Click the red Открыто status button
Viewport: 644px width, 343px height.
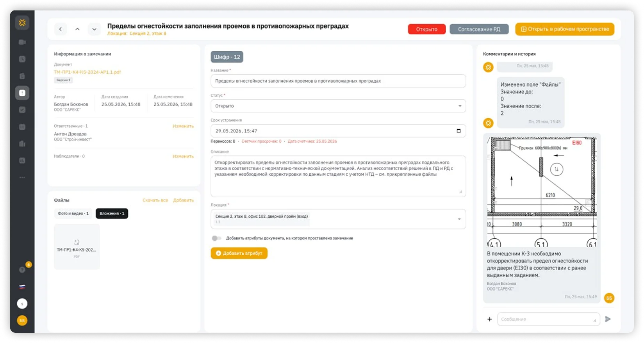pyautogui.click(x=426, y=29)
